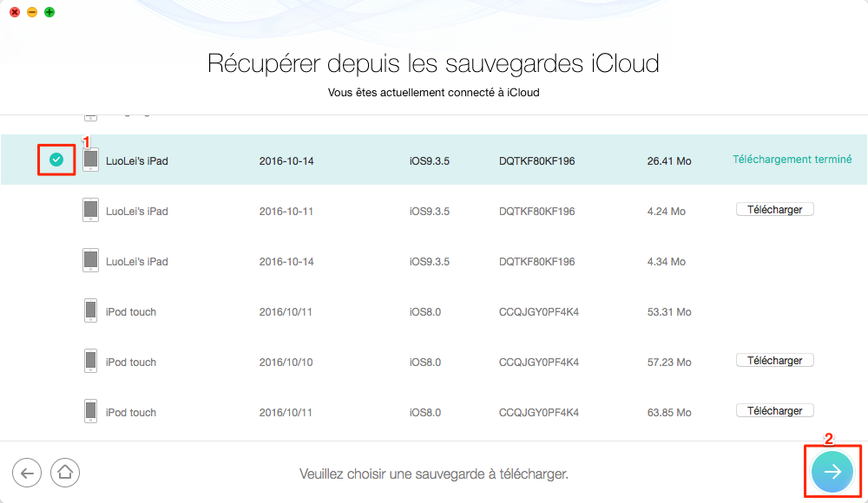Image resolution: width=868 pixels, height=503 pixels.
Task: Select the iPod touch backup sized 63.85 Mo
Action: 434,412
